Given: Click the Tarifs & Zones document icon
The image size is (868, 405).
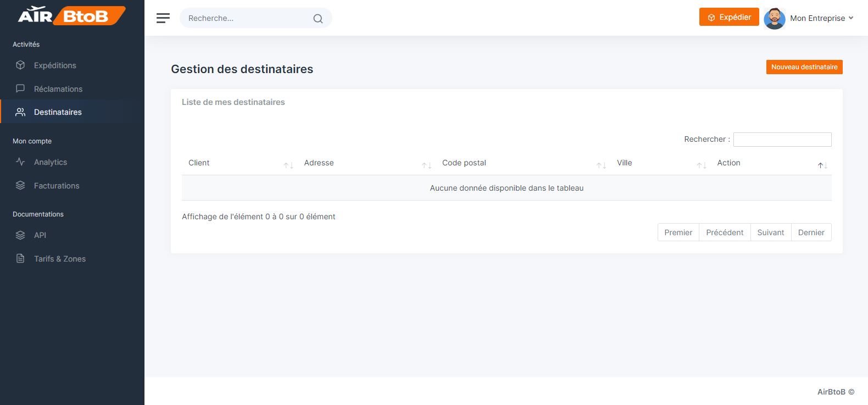Looking at the screenshot, I should coord(20,259).
